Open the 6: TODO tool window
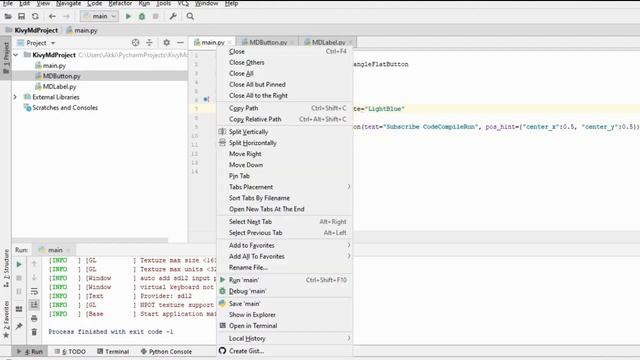Screen dimensions: 640x360 [x=70, y=351]
